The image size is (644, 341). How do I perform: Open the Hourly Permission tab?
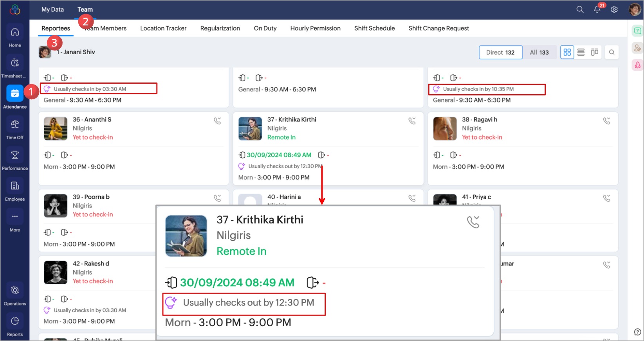click(315, 28)
